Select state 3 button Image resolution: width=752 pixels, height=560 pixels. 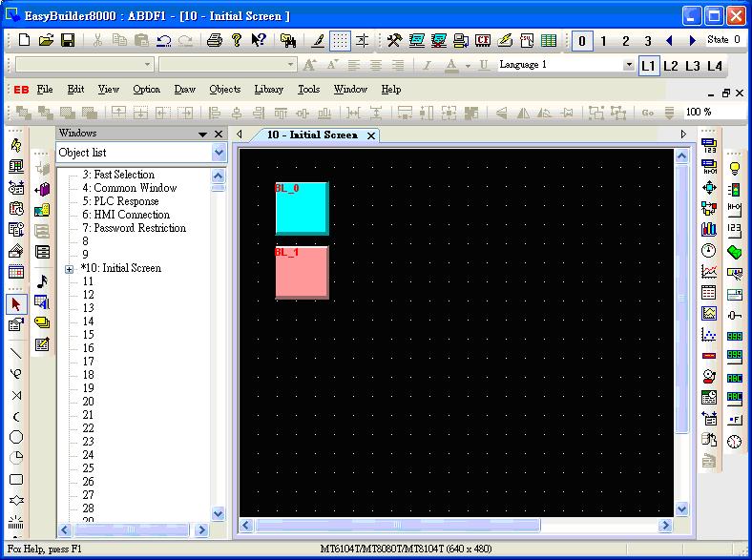[x=647, y=41]
